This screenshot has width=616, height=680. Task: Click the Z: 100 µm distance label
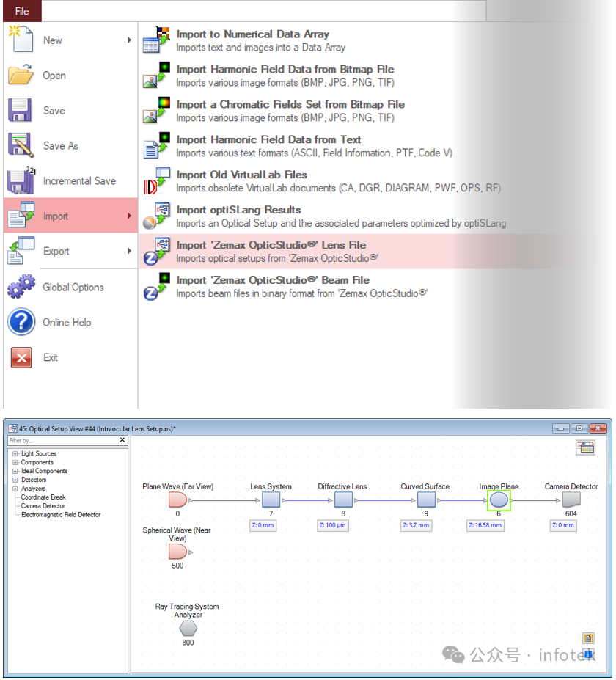[332, 525]
